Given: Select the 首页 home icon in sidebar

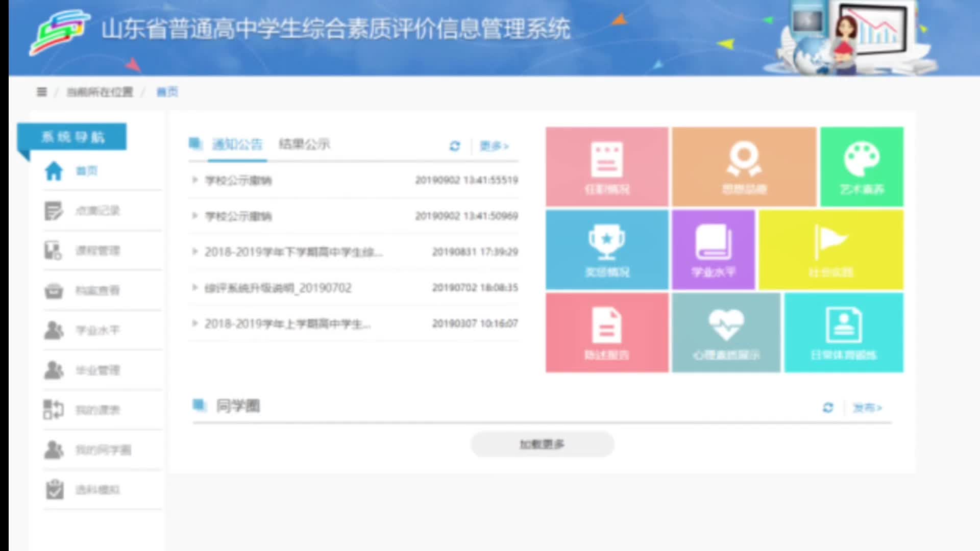Looking at the screenshot, I should (55, 170).
